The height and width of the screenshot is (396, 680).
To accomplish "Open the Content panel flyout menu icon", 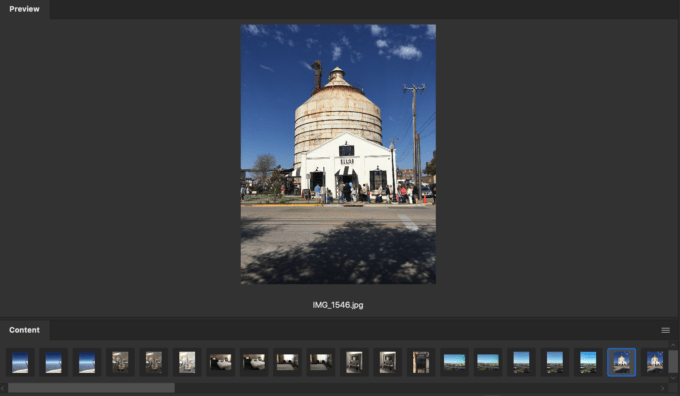I will [x=665, y=331].
